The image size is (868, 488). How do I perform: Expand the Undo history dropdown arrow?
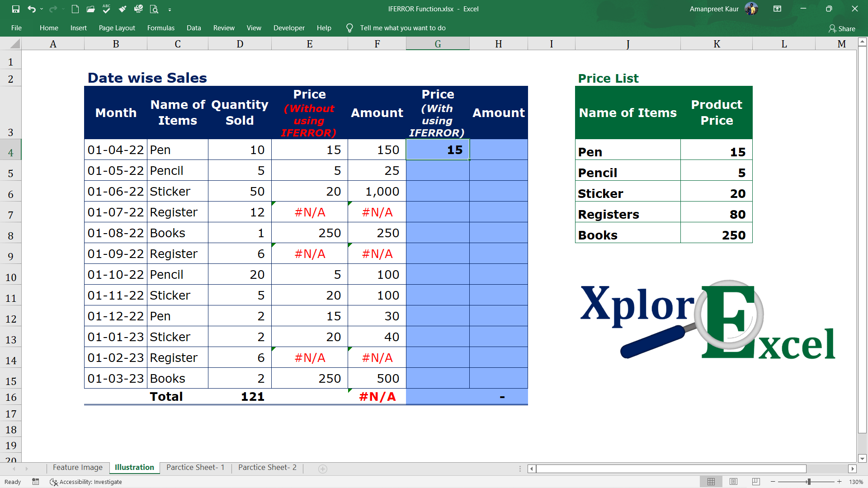pos(42,9)
